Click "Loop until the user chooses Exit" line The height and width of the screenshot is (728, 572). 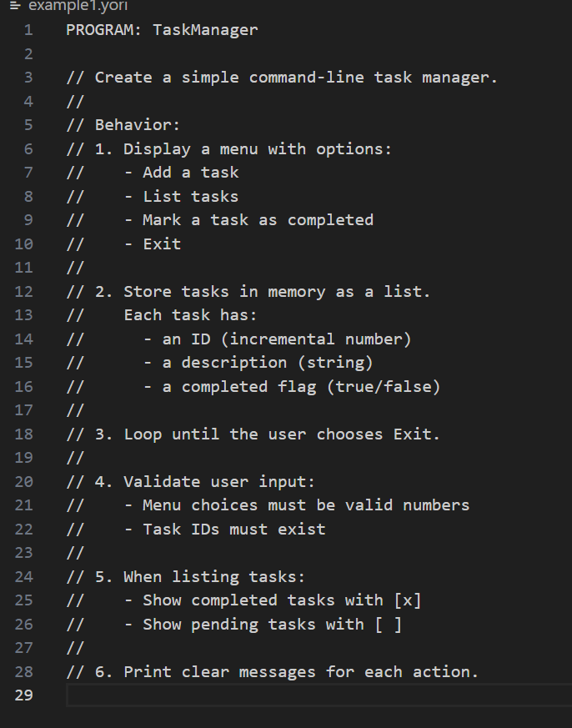coord(281,434)
